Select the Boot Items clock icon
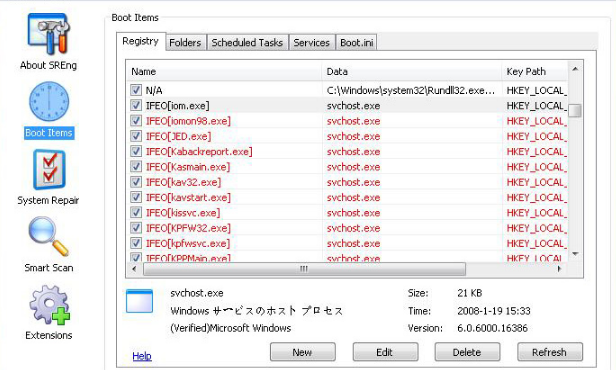Viewport: 616px width, 370px height. pos(49,101)
